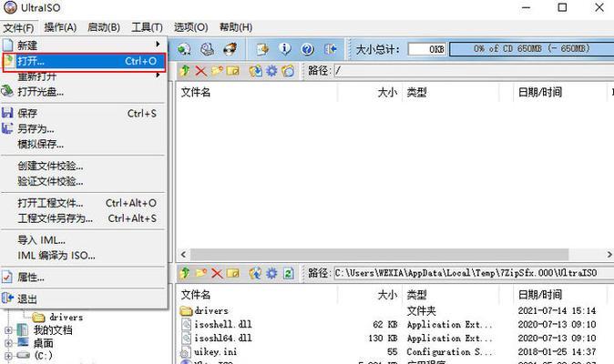The height and width of the screenshot is (364, 614).
Task: Choose 创建文件校验... menu entry
Action: pos(84,167)
